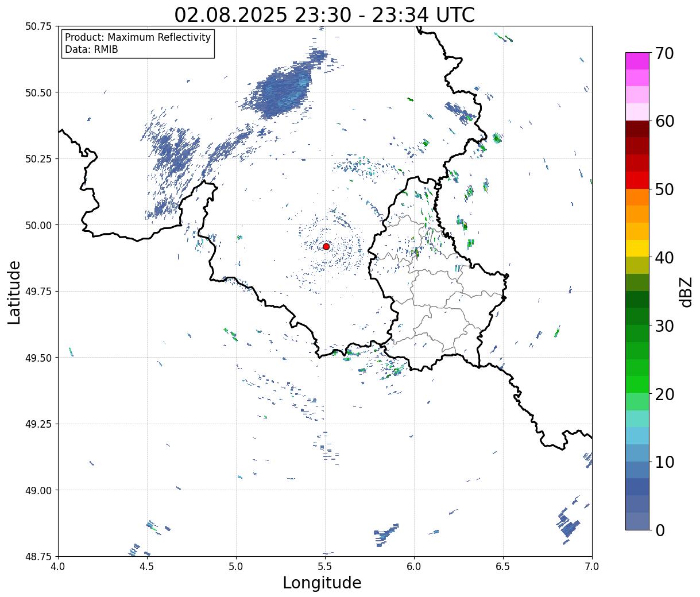Click the bright red colorbar swatch above 50

coord(637,180)
